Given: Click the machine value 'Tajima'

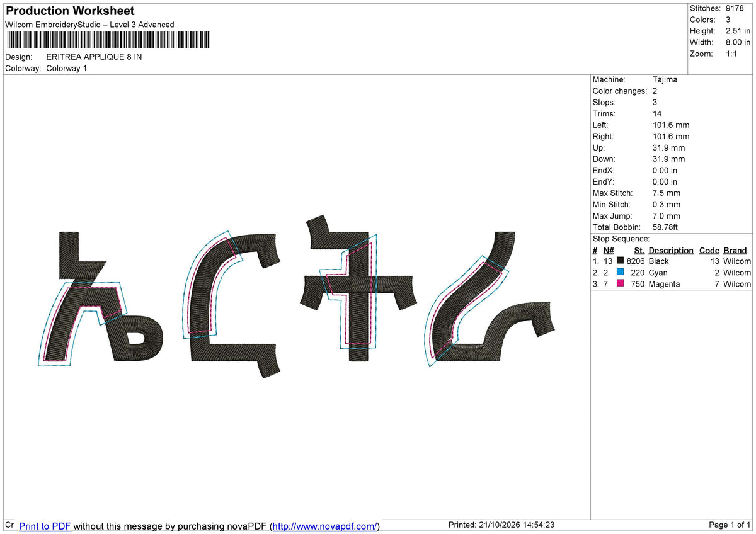Looking at the screenshot, I should click(665, 80).
